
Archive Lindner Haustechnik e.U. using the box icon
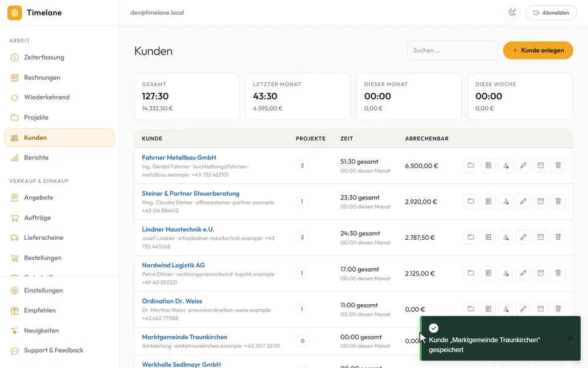click(541, 237)
